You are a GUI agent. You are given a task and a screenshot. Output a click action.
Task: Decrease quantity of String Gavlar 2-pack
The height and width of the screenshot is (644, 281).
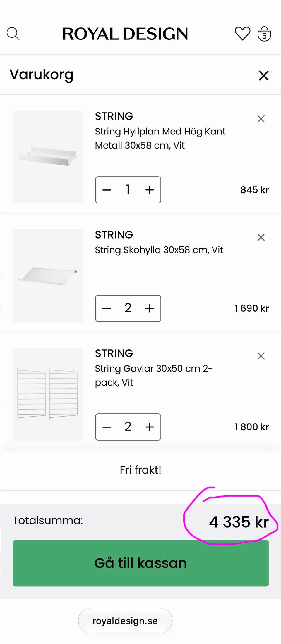tap(107, 427)
